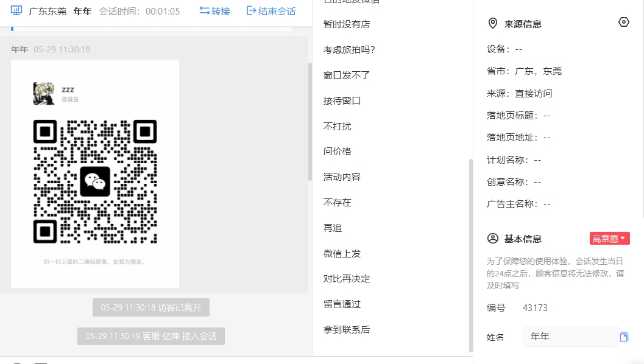Click the person icon by 基本信息
This screenshot has width=644, height=364.
coord(492,239)
